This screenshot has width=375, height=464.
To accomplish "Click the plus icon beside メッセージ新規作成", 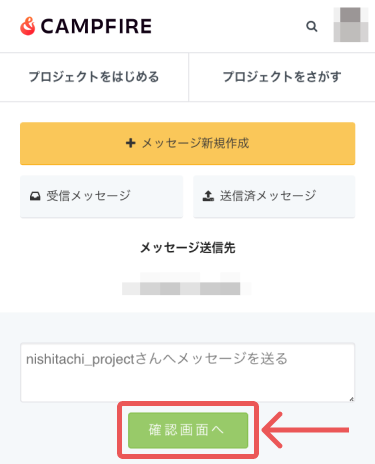I will pyautogui.click(x=131, y=143).
